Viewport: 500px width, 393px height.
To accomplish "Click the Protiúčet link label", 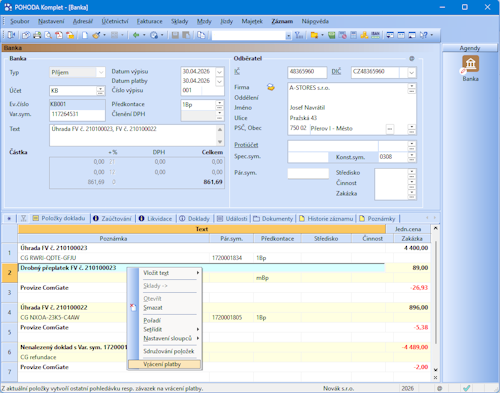I will coord(246,145).
